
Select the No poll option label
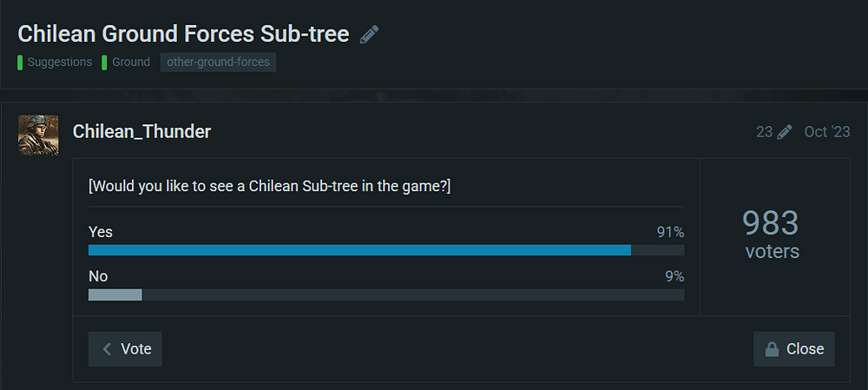[98, 276]
